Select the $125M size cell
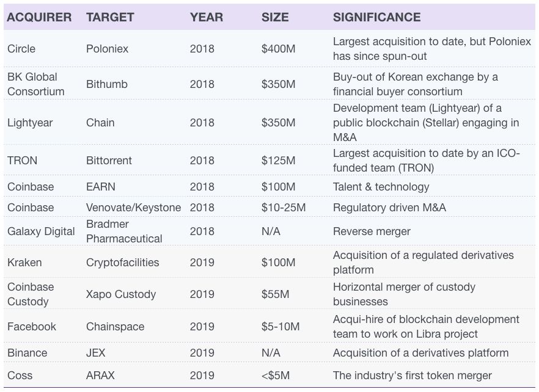539x392 pixels. coord(278,161)
